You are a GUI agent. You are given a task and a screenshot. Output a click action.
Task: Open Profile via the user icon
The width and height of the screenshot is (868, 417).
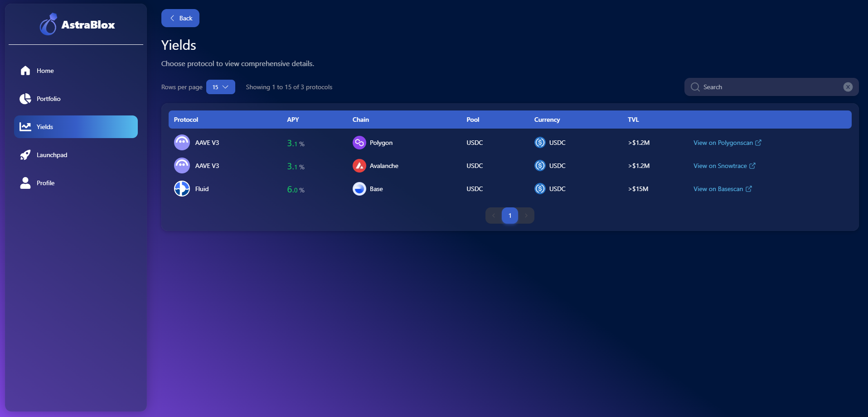[x=25, y=183]
